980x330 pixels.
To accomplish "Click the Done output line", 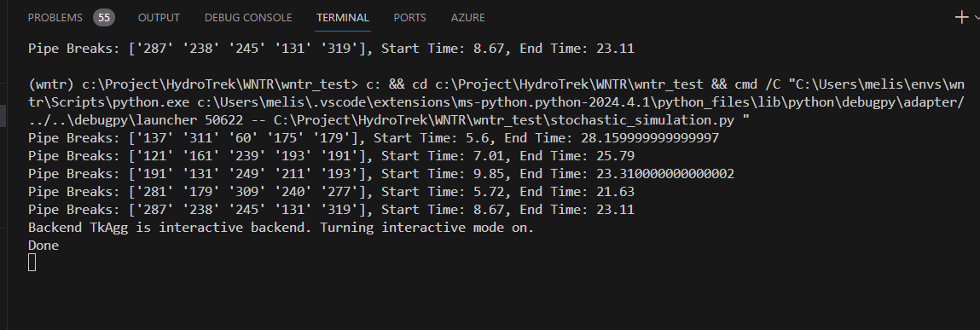I will pos(43,246).
